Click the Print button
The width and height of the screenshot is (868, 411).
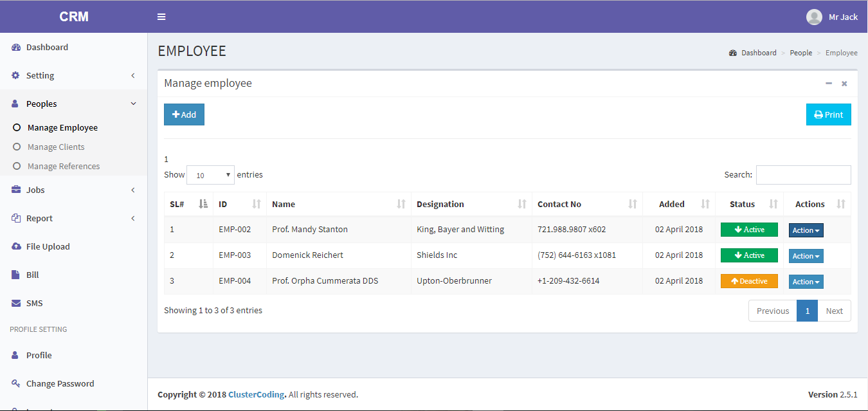coord(829,114)
